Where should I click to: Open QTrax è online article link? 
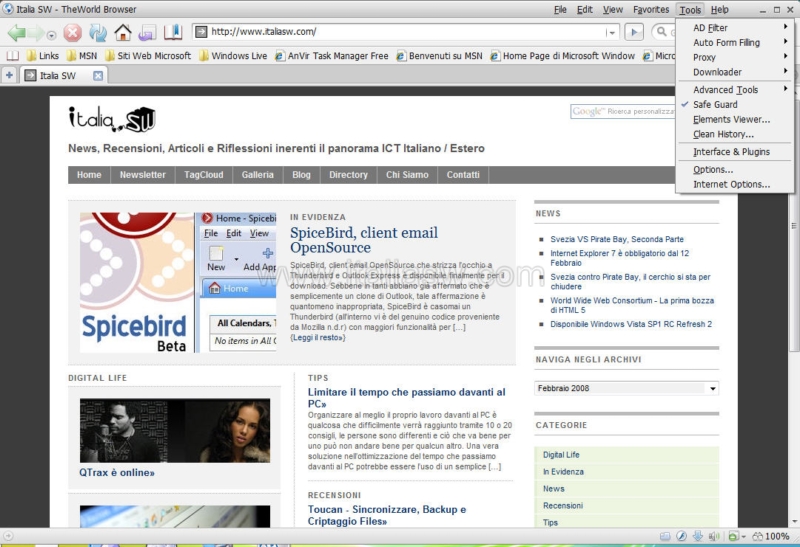tap(117, 473)
